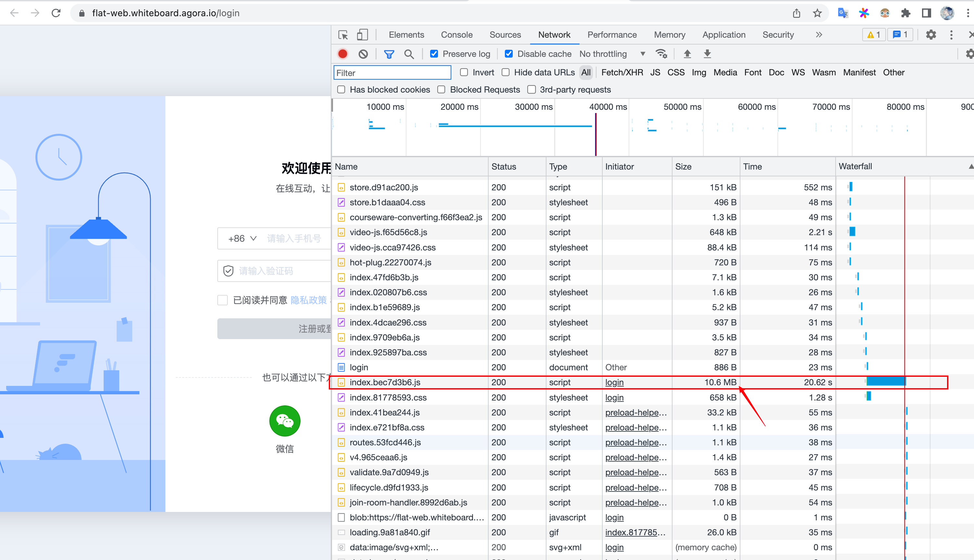Click the import HAR upload arrow
Image resolution: width=974 pixels, height=560 pixels.
(x=687, y=54)
